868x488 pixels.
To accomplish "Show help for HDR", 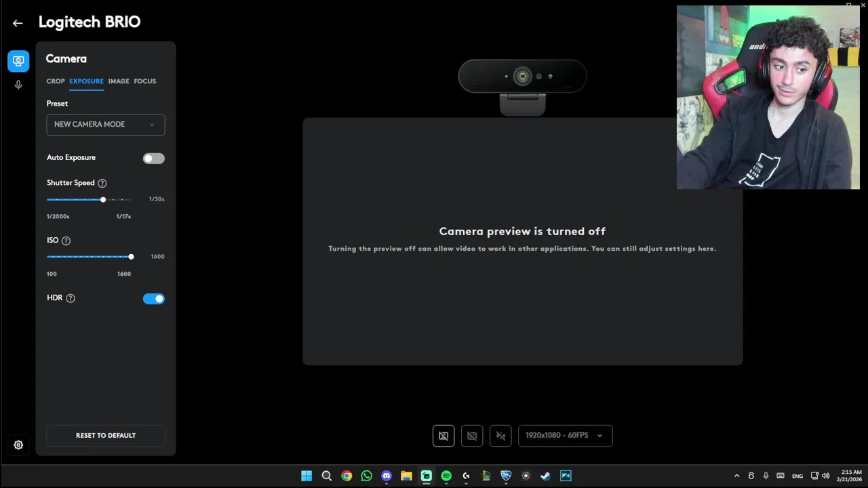I will pos(71,298).
